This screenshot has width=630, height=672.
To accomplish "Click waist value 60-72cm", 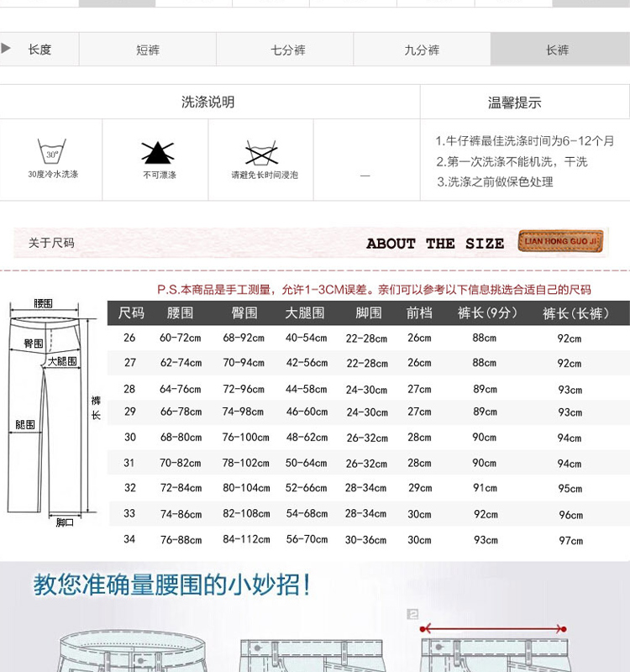I will [x=180, y=338].
